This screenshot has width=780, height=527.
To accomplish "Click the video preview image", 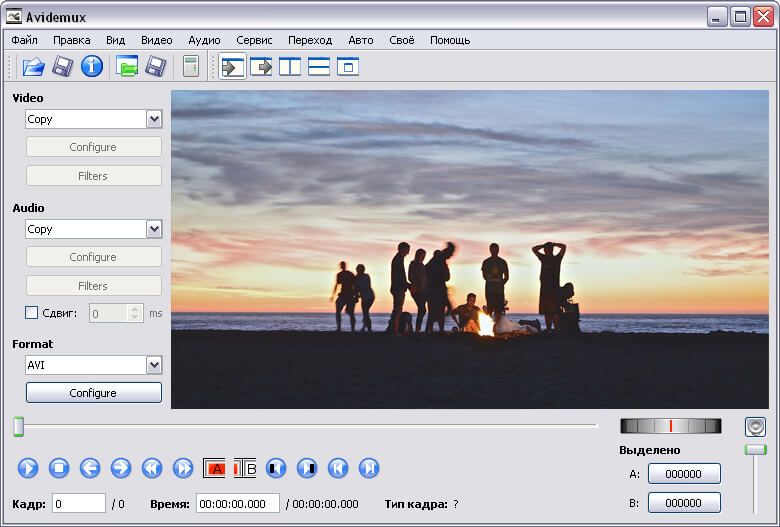I will [470, 249].
